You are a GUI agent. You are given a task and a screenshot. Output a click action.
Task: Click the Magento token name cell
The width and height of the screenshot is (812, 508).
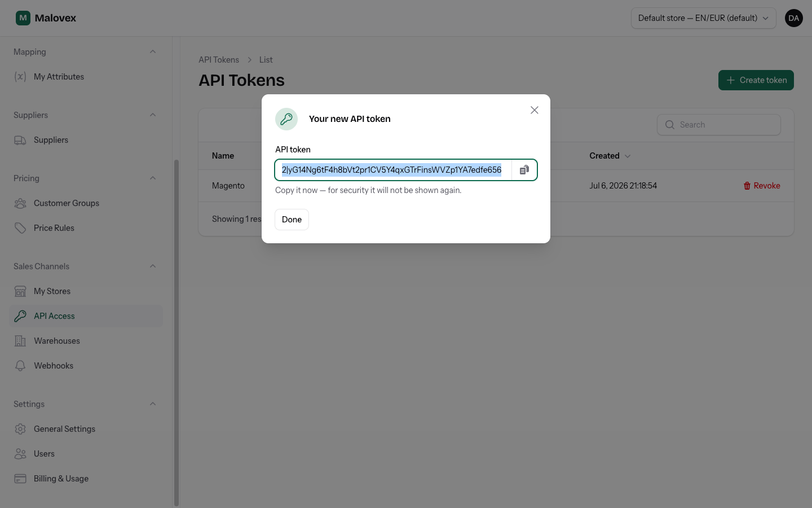click(228, 186)
